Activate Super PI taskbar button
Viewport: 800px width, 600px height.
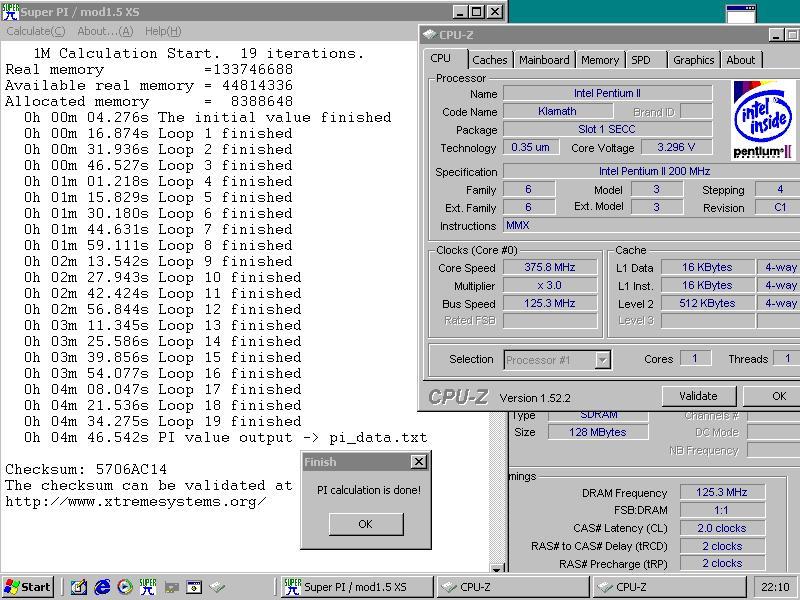[357, 587]
